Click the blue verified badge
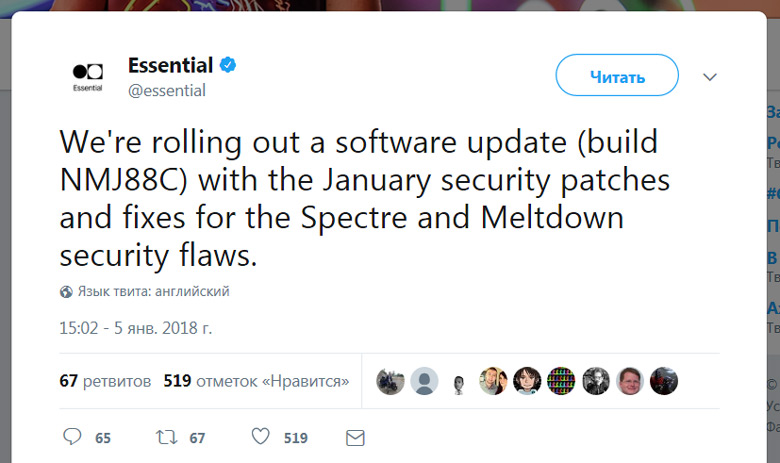 pyautogui.click(x=228, y=66)
